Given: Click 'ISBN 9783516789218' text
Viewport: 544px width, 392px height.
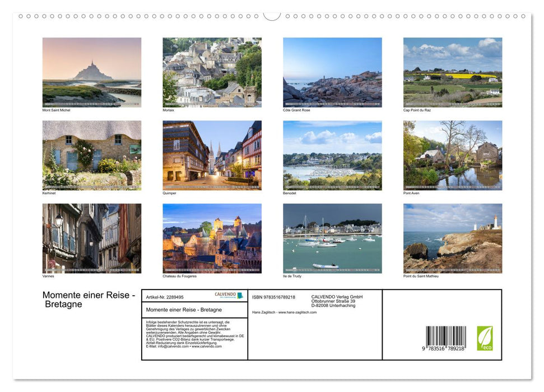Looking at the screenshot, I should (274, 297).
